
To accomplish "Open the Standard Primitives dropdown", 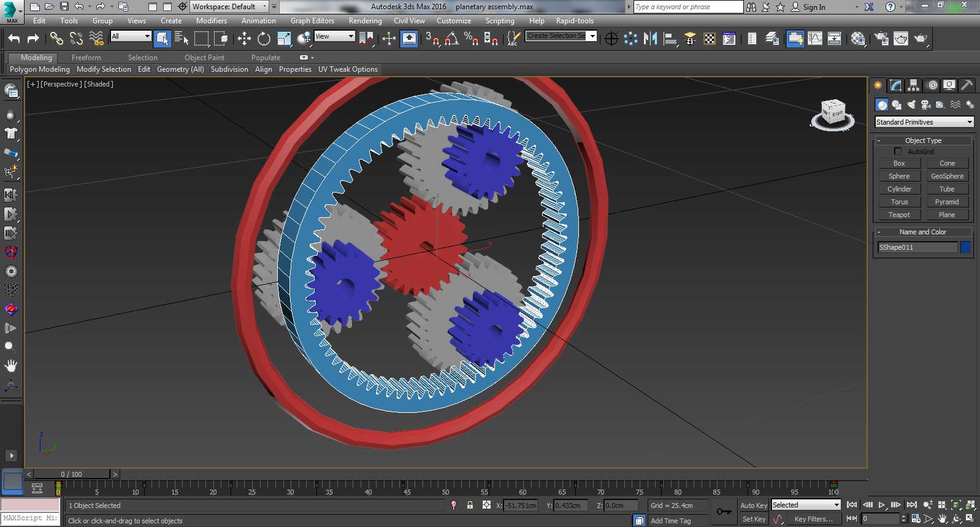I will click(x=924, y=122).
